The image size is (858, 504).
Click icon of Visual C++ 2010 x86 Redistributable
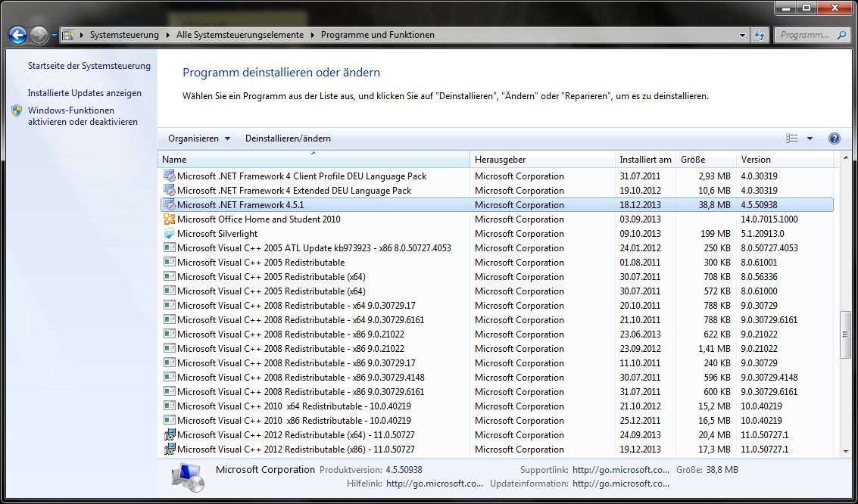[169, 420]
